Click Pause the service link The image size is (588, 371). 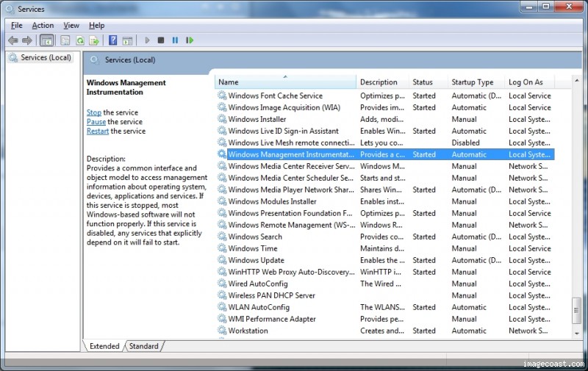[96, 122]
